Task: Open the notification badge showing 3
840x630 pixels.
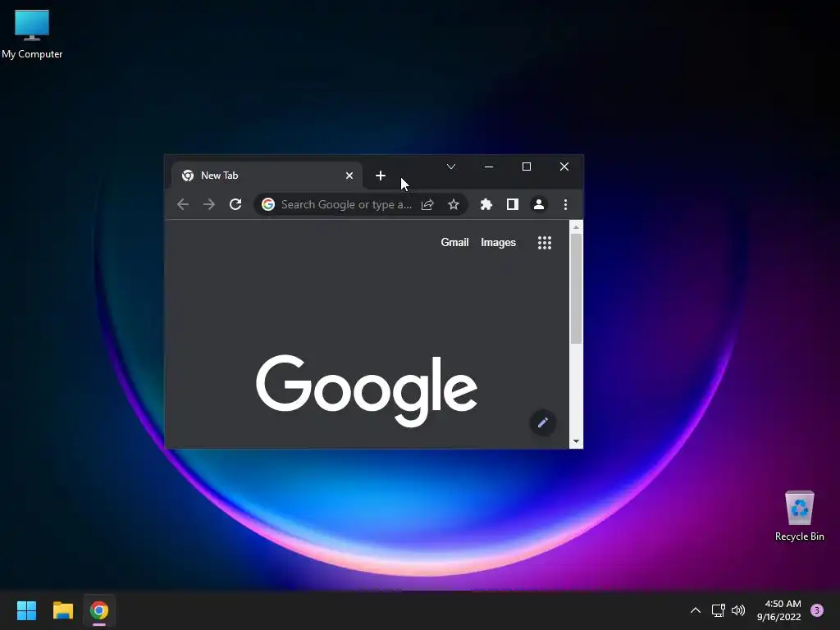Action: (817, 610)
